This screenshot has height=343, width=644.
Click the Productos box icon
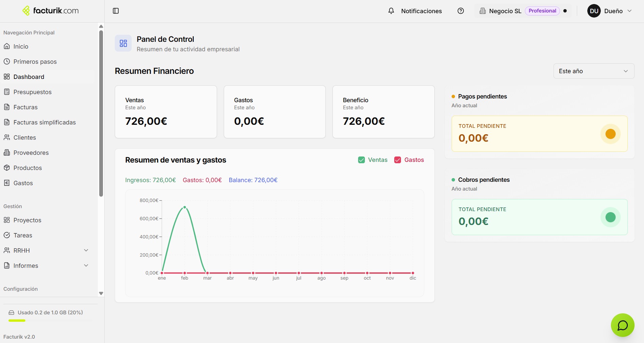[x=7, y=168]
